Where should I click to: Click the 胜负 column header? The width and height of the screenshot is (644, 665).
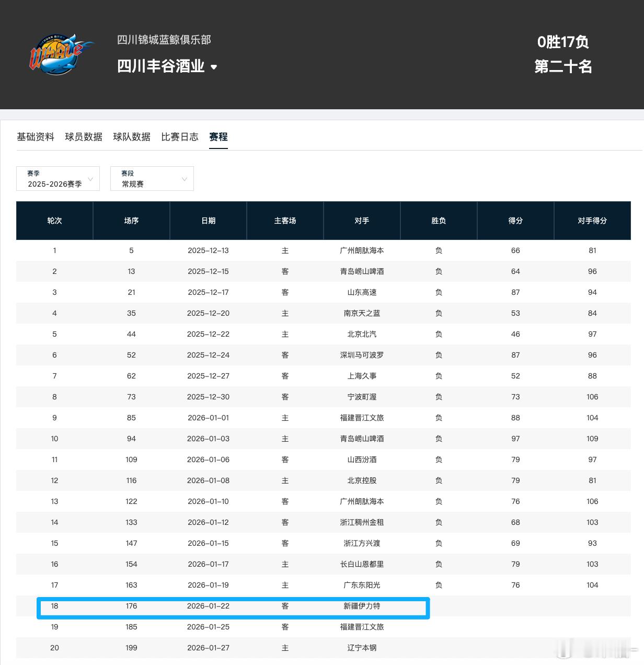[439, 221]
